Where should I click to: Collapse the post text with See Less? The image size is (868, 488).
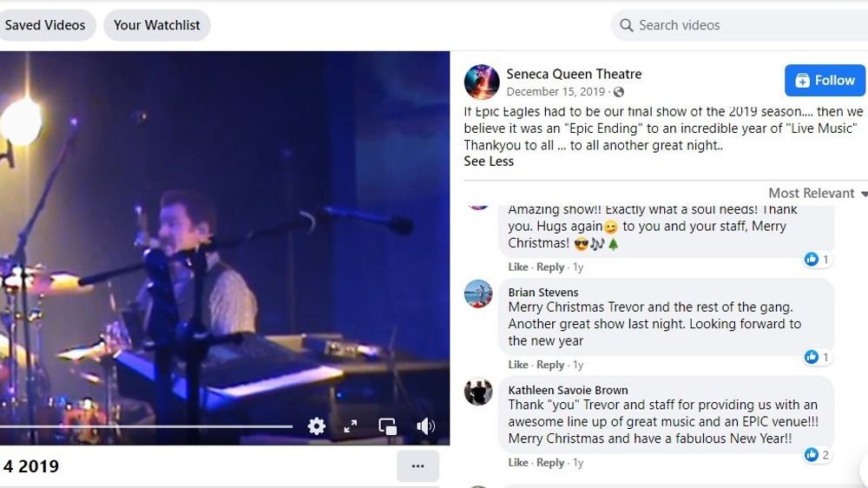489,162
